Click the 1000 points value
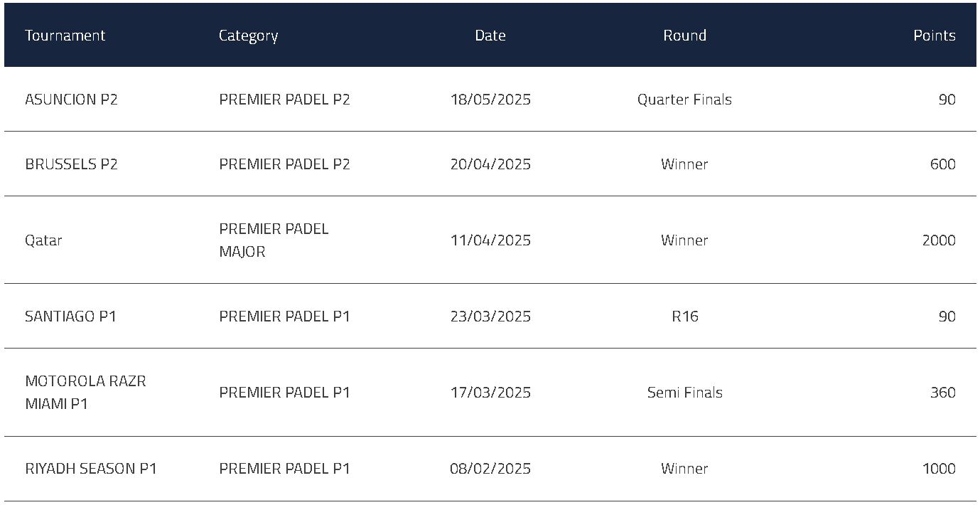Viewport: 980px width, 505px height. click(938, 469)
